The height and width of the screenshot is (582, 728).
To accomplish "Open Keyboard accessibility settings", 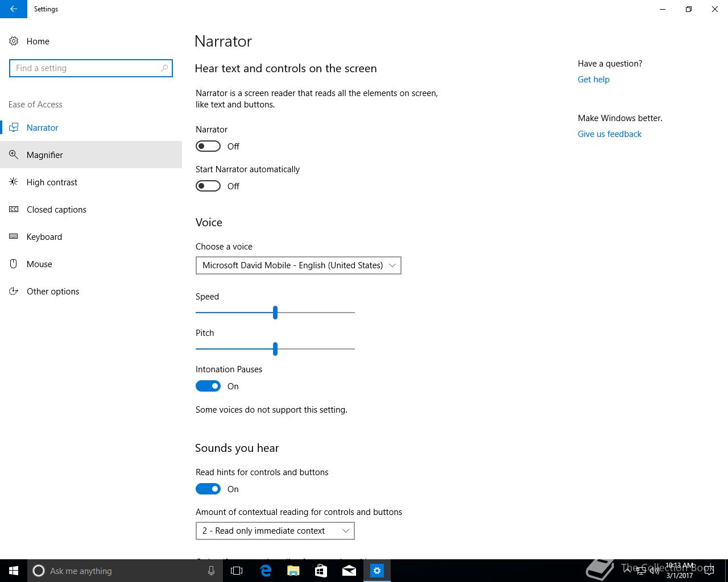I will pyautogui.click(x=91, y=236).
